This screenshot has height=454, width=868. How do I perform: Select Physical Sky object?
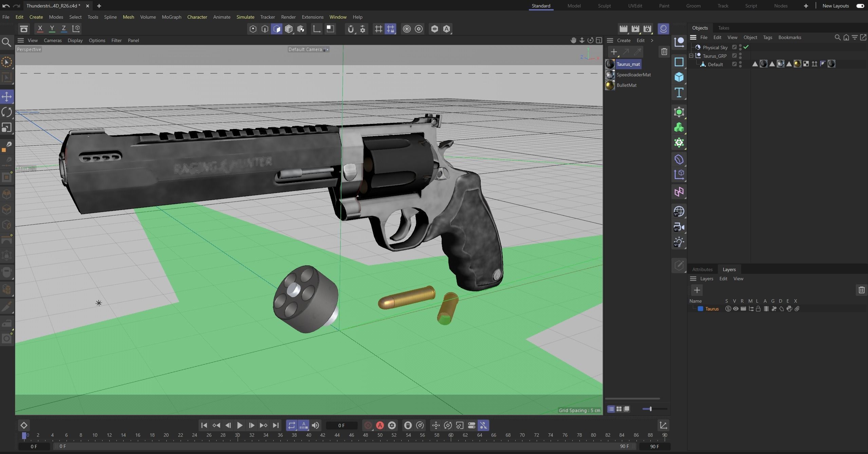pyautogui.click(x=715, y=48)
